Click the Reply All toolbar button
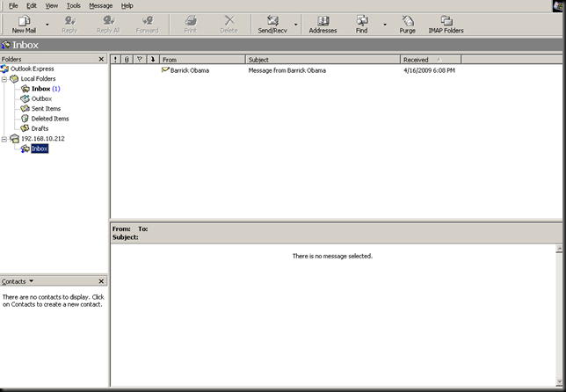This screenshot has width=566, height=392. pyautogui.click(x=108, y=25)
